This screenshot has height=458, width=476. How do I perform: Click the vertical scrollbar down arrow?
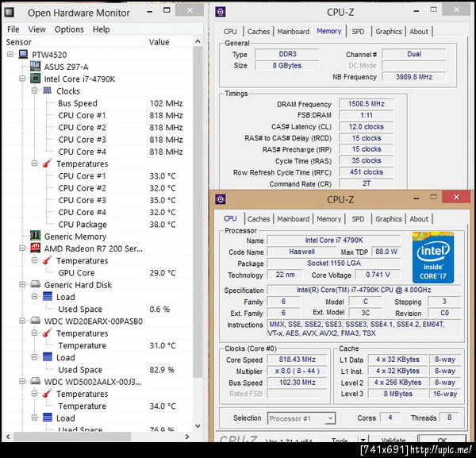tap(198, 426)
